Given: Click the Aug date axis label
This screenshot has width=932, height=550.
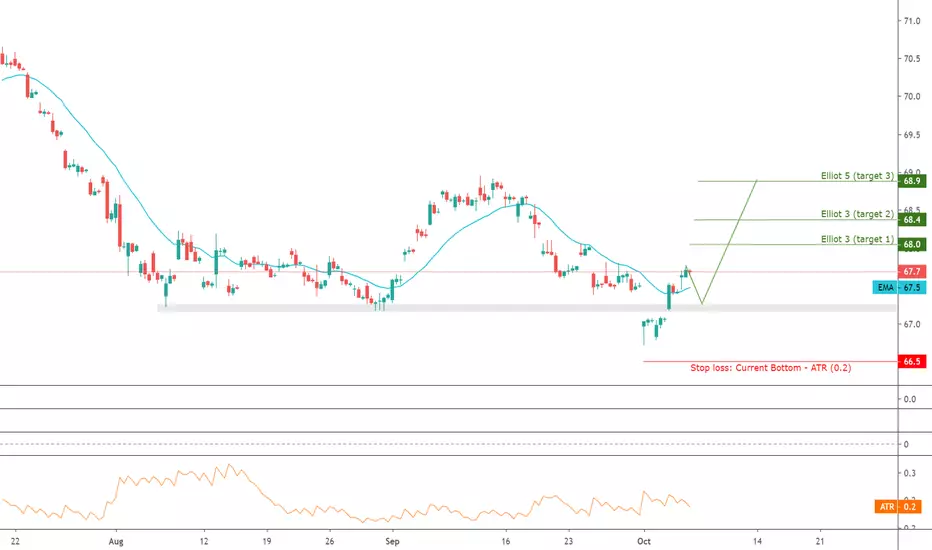Looking at the screenshot, I should tap(116, 541).
